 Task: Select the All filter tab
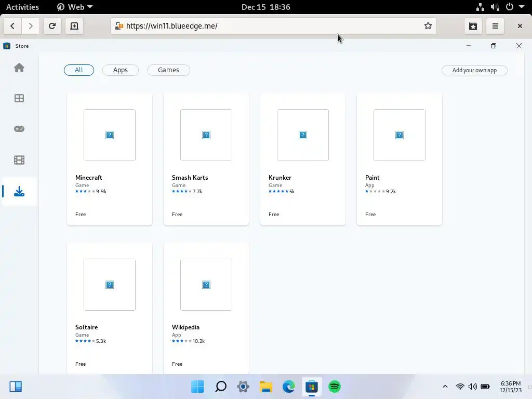(x=79, y=70)
